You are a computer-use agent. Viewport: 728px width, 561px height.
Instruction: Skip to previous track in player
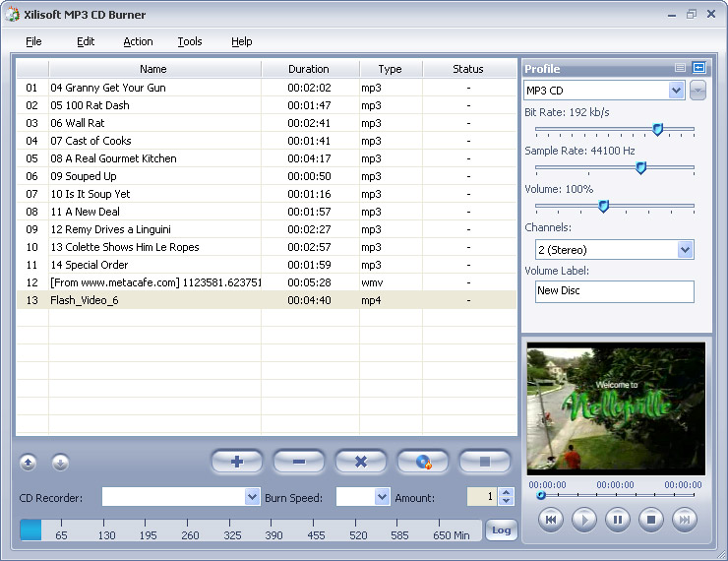551,519
